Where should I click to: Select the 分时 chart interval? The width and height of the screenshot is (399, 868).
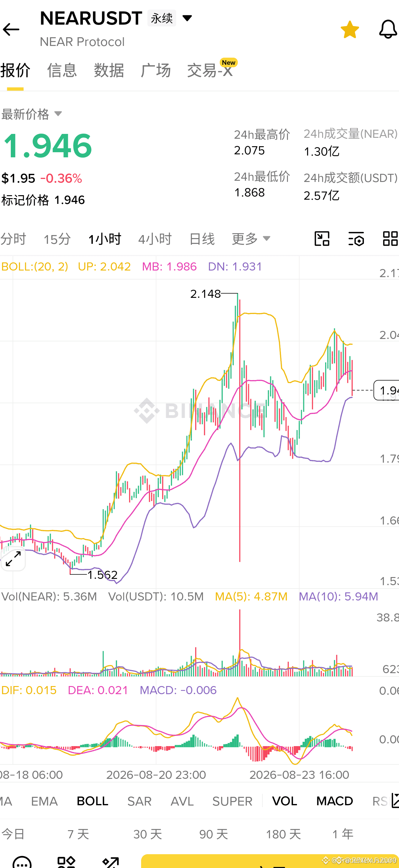pos(13,239)
